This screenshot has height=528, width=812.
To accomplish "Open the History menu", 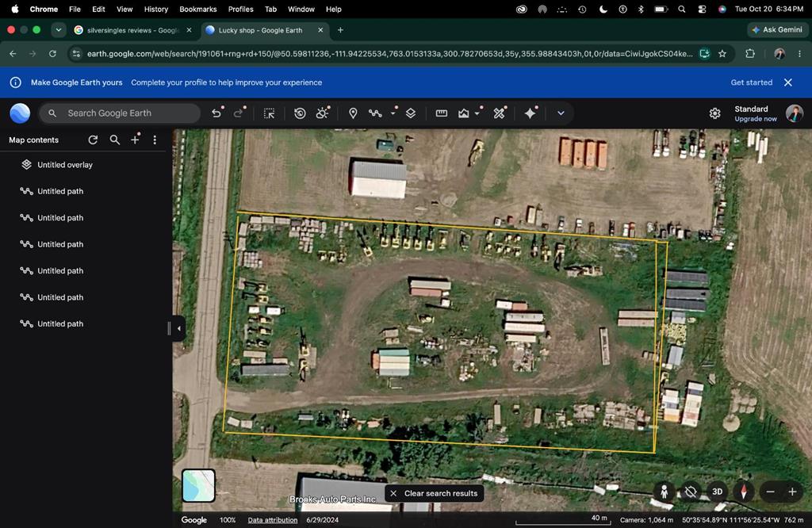I will click(156, 10).
